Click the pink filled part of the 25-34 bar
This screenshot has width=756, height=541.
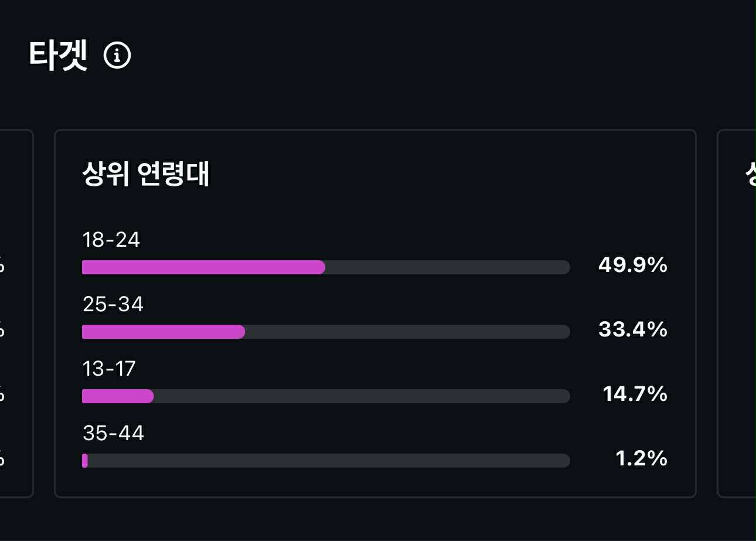(x=163, y=332)
